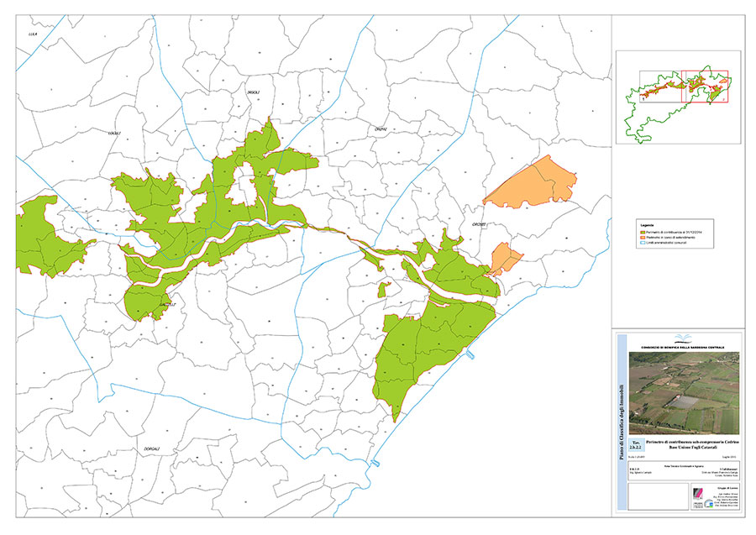Click the 'Legenda' heading
Screen dimensions: 756x535
click(647, 226)
